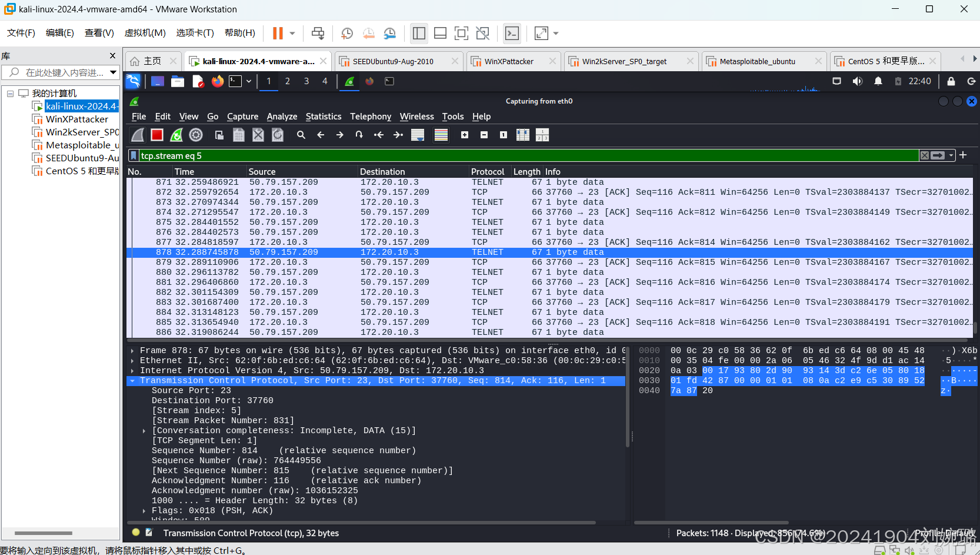Add a display filter button plus
The height and width of the screenshot is (555, 980).
tap(963, 155)
